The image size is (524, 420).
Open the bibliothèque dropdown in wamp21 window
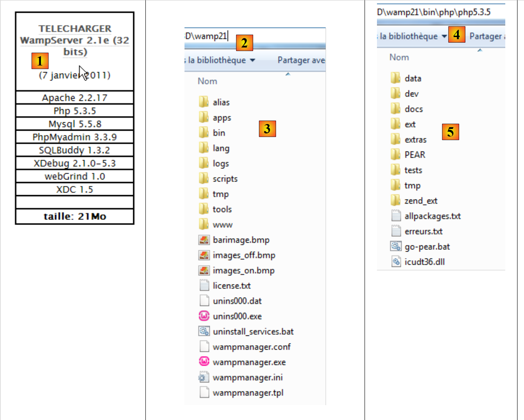click(x=252, y=60)
